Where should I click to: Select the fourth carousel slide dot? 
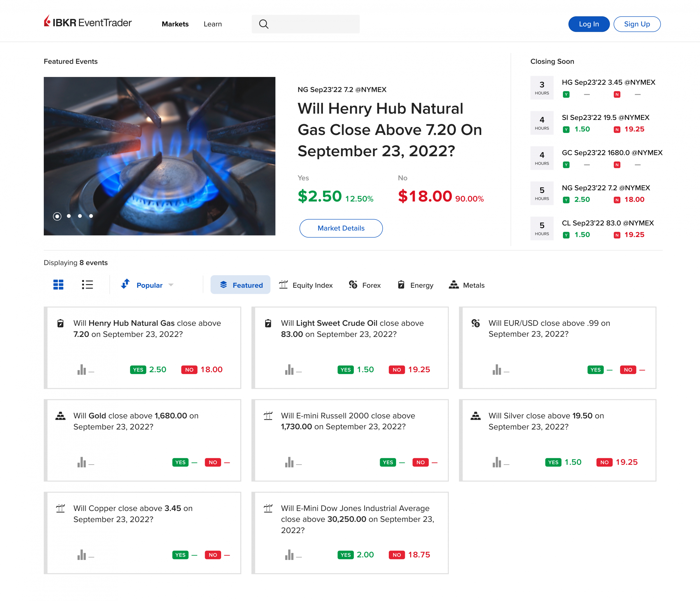coord(91,216)
